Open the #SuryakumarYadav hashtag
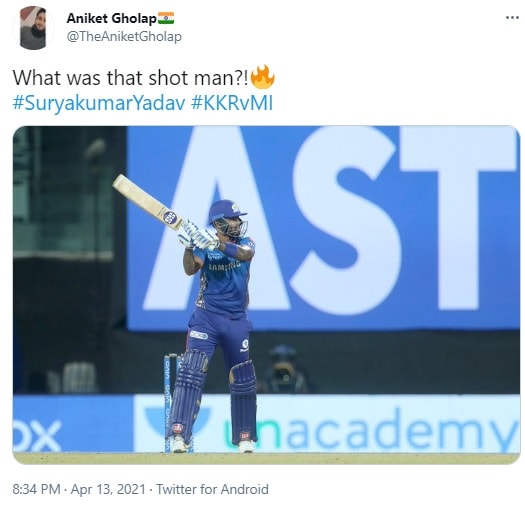The width and height of the screenshot is (525, 507). pyautogui.click(x=99, y=102)
